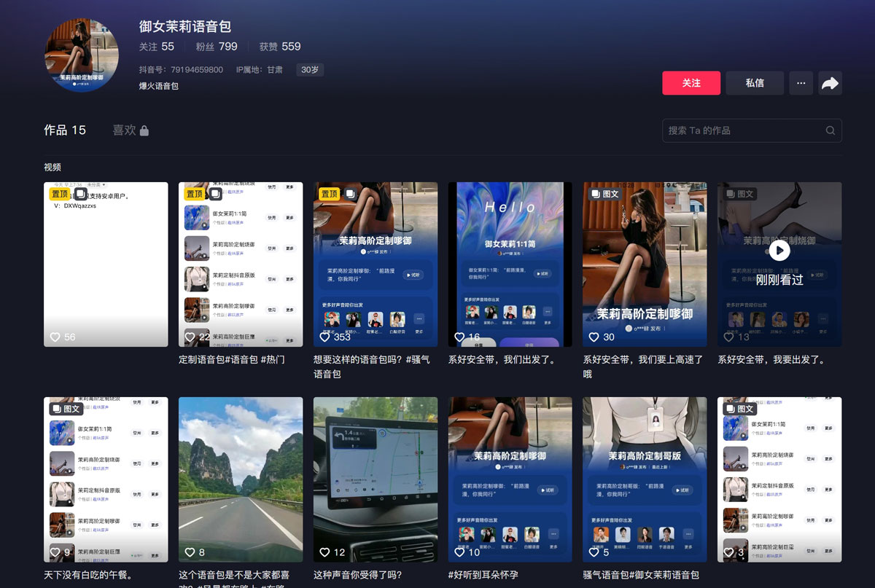Click the stacked-pages icon on the first pinned thumbnail

pyautogui.click(x=79, y=193)
